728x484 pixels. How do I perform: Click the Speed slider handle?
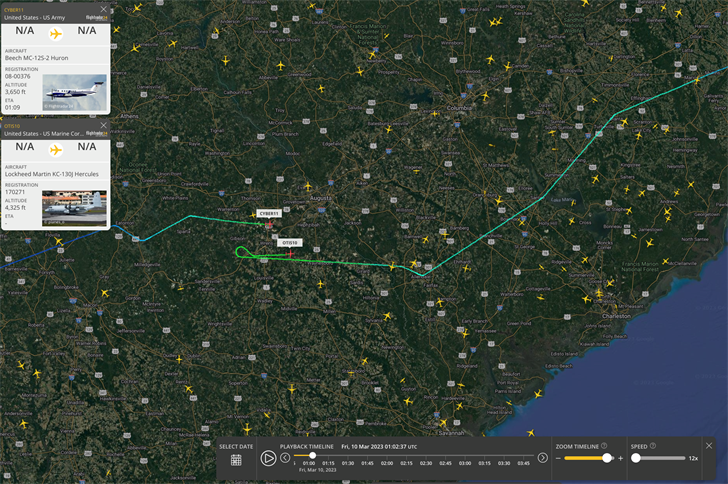click(x=636, y=458)
